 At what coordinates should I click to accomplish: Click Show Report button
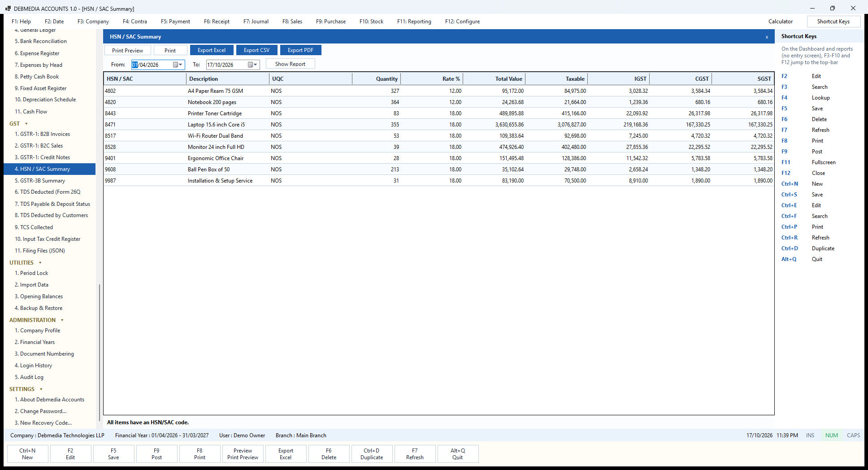(290, 64)
